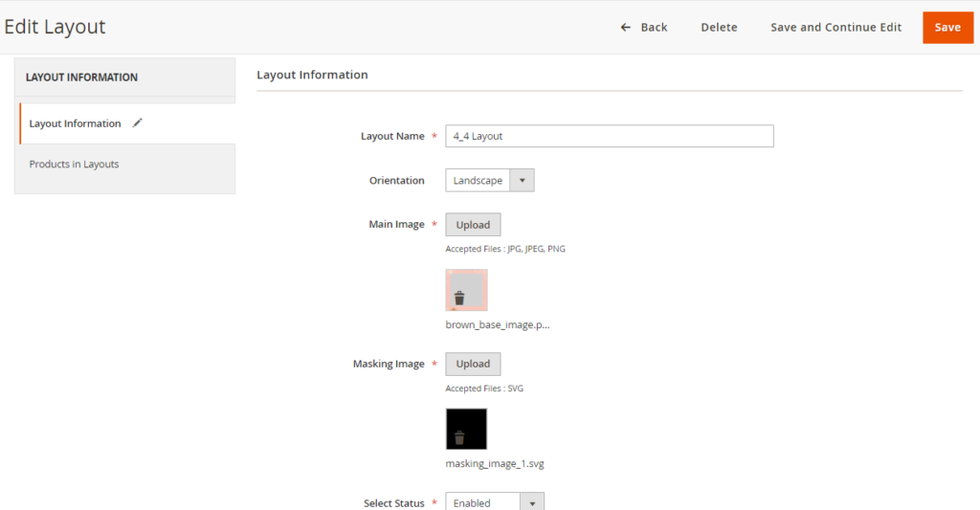Remove masking image with trash icon
This screenshot has width=980, height=510.
click(459, 437)
